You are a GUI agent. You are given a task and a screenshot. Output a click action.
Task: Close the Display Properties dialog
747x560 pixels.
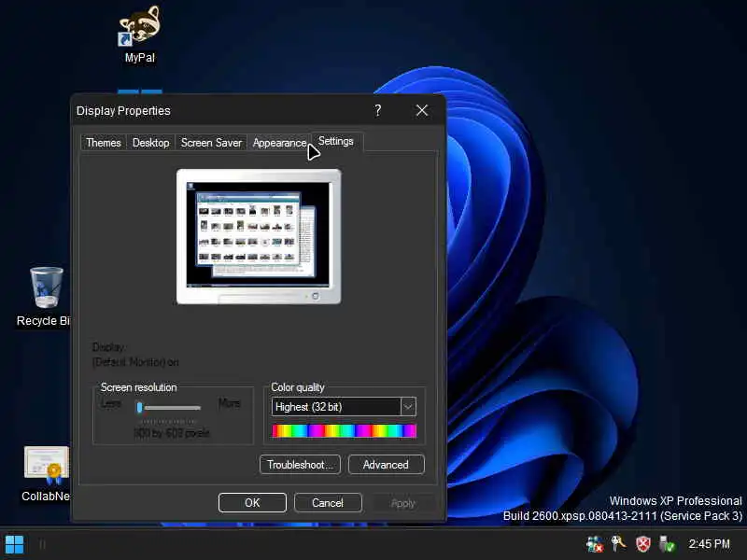pyautogui.click(x=422, y=110)
